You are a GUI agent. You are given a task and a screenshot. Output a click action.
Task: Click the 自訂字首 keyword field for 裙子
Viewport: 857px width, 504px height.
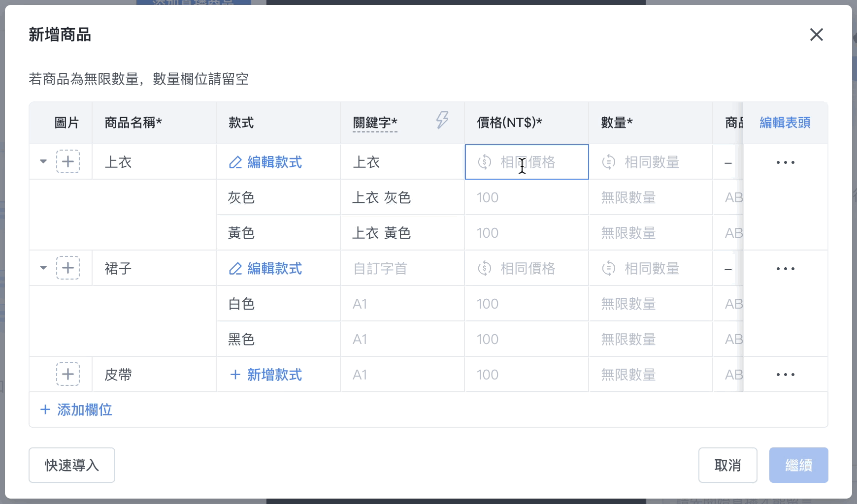pos(402,268)
